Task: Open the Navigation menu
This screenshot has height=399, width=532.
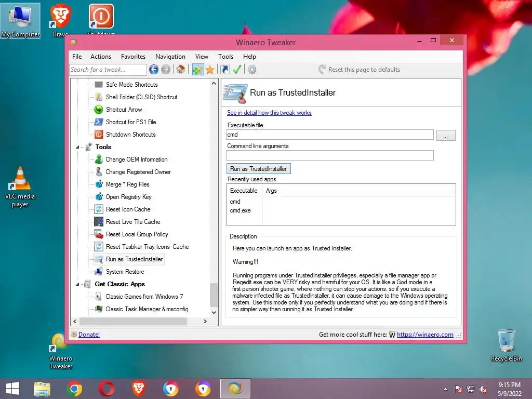Action: click(x=170, y=57)
